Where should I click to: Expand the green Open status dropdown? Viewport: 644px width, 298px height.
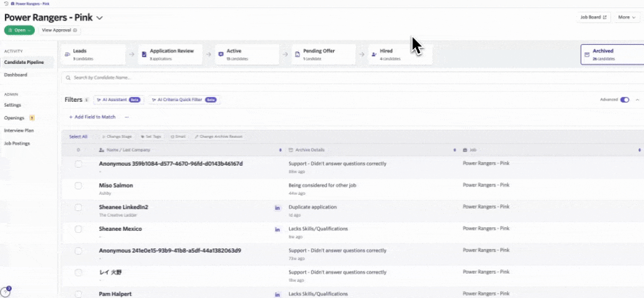[19, 30]
